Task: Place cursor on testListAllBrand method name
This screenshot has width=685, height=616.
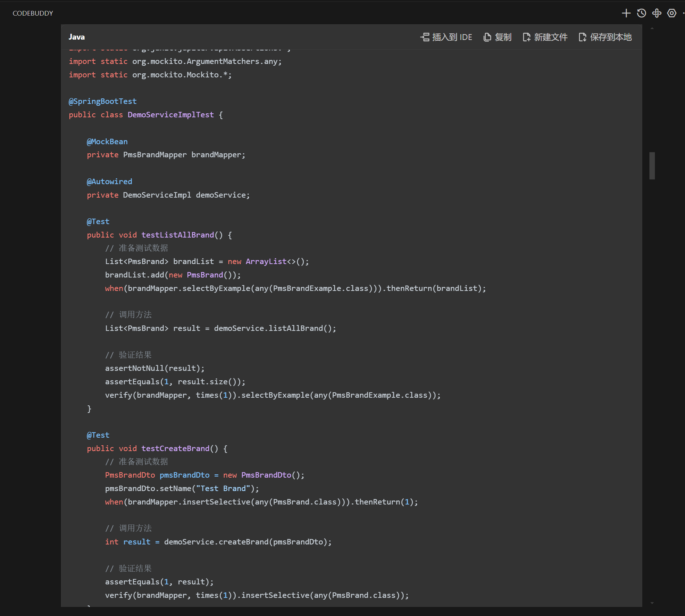Action: (x=178, y=235)
